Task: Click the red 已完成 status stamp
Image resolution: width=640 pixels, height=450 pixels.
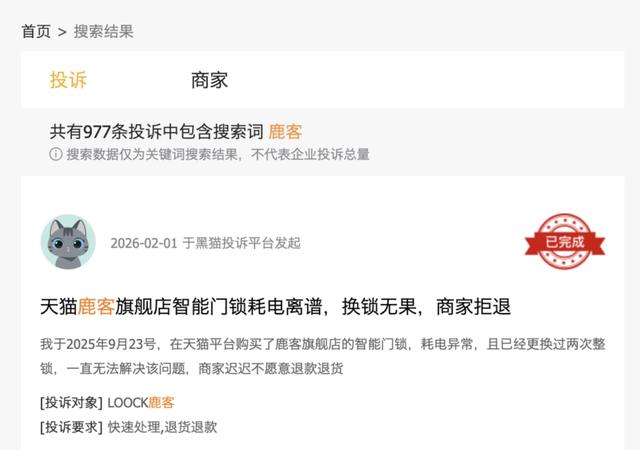Action: point(564,241)
